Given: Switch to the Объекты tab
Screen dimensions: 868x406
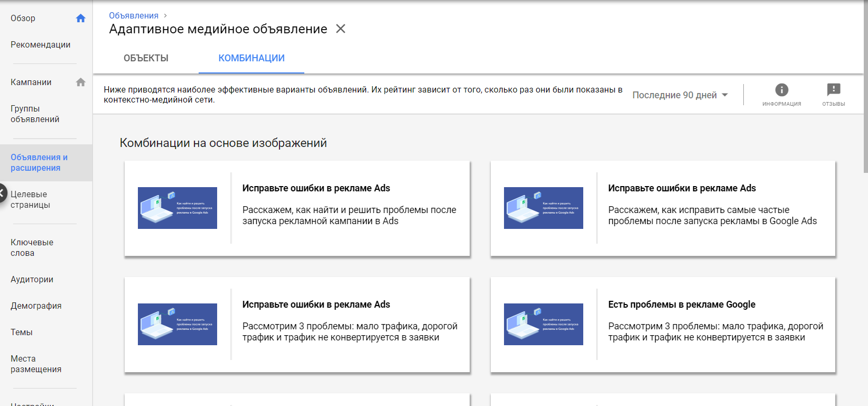Looking at the screenshot, I should point(146,58).
